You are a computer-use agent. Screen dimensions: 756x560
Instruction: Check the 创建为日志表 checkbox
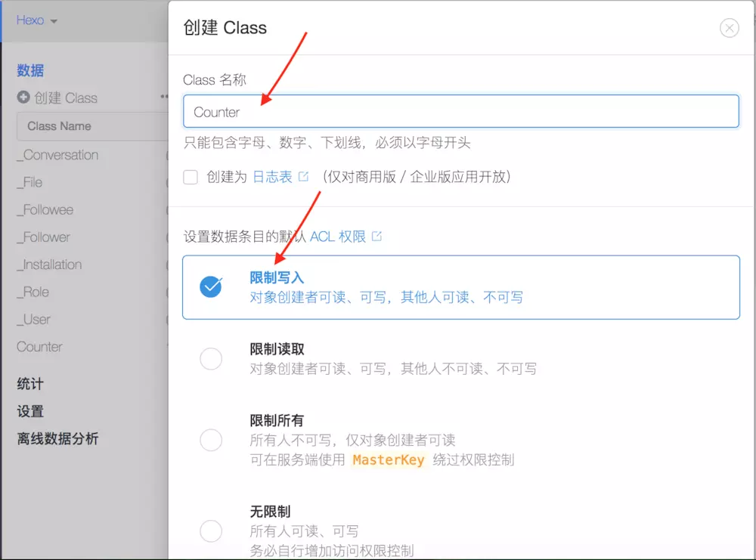tap(190, 177)
